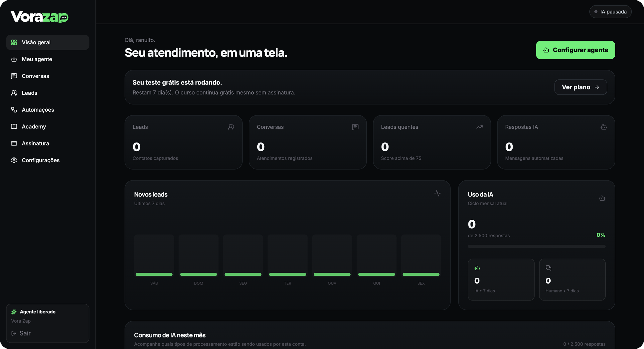Click the Configurações gear icon
This screenshot has width=644, height=349.
pos(14,160)
